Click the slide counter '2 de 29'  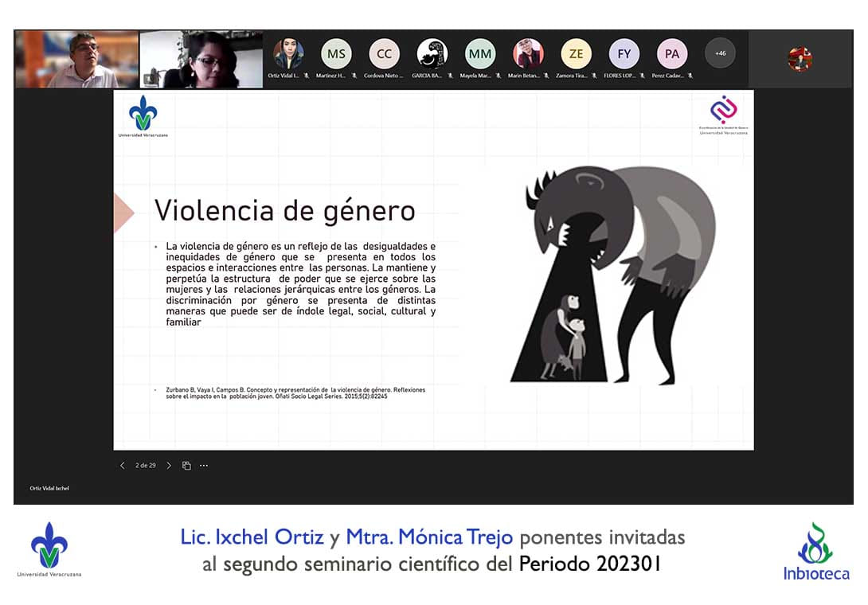click(x=146, y=466)
